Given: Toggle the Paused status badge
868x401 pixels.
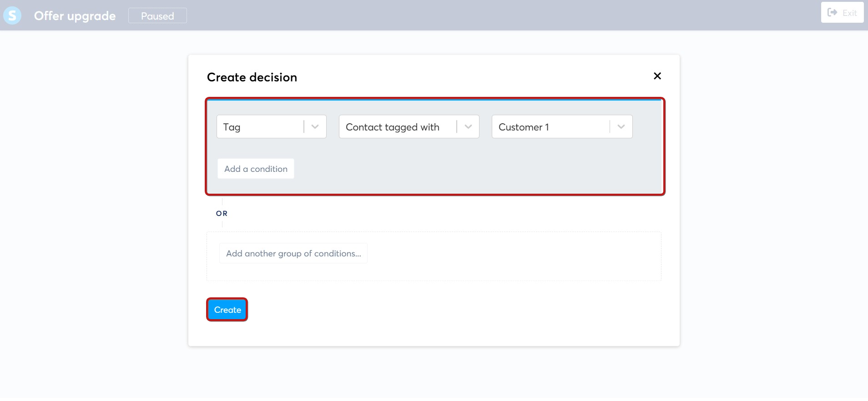Looking at the screenshot, I should pyautogui.click(x=157, y=16).
